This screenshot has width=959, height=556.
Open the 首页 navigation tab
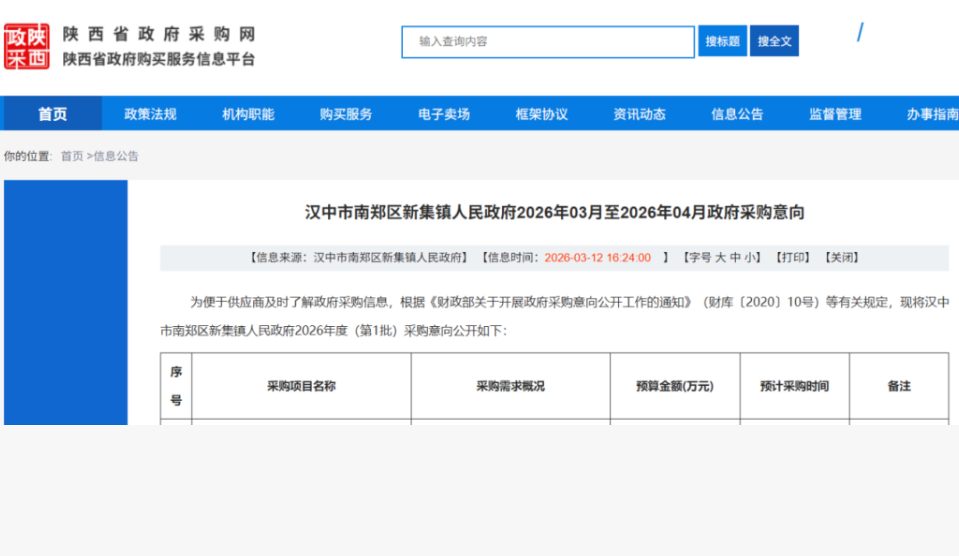tap(53, 114)
